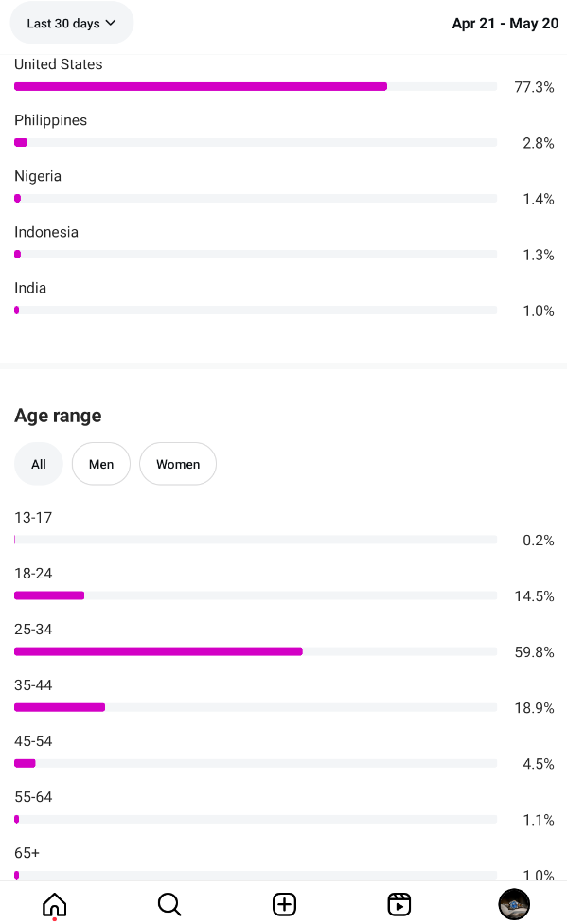Expand the Last 30 days dropdown
Image resolution: width=567 pixels, height=924 pixels.
point(71,23)
